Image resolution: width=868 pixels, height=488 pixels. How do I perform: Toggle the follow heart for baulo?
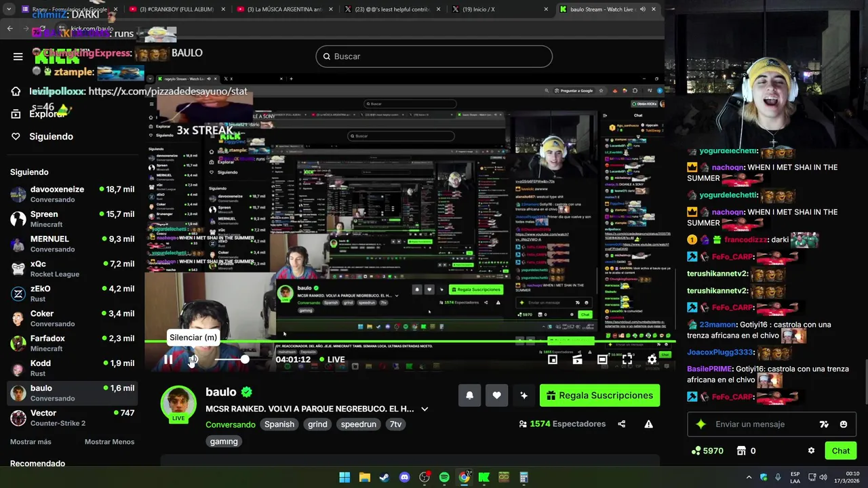pyautogui.click(x=496, y=396)
